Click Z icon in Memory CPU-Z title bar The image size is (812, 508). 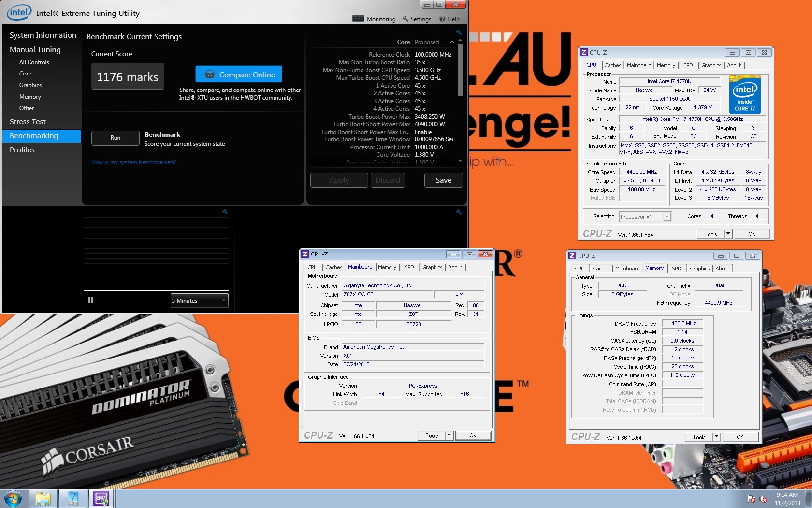coord(572,255)
